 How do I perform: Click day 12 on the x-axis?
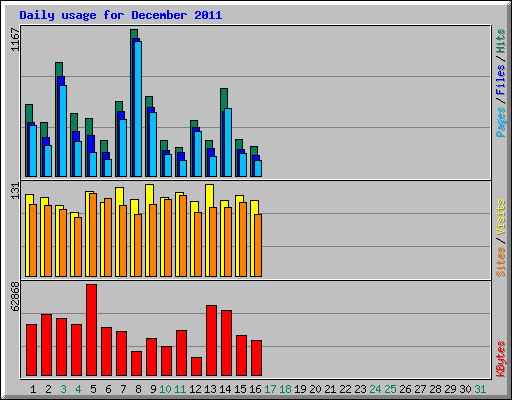tap(195, 389)
